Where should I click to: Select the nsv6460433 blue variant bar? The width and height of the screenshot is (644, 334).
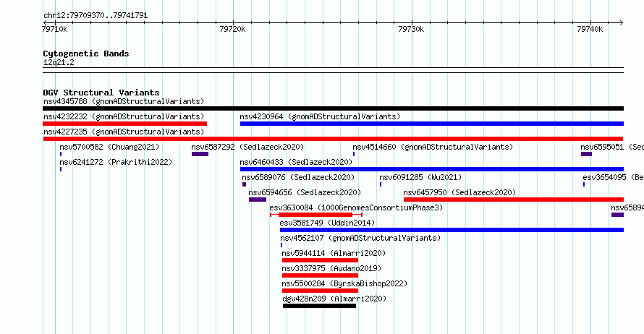(x=432, y=169)
